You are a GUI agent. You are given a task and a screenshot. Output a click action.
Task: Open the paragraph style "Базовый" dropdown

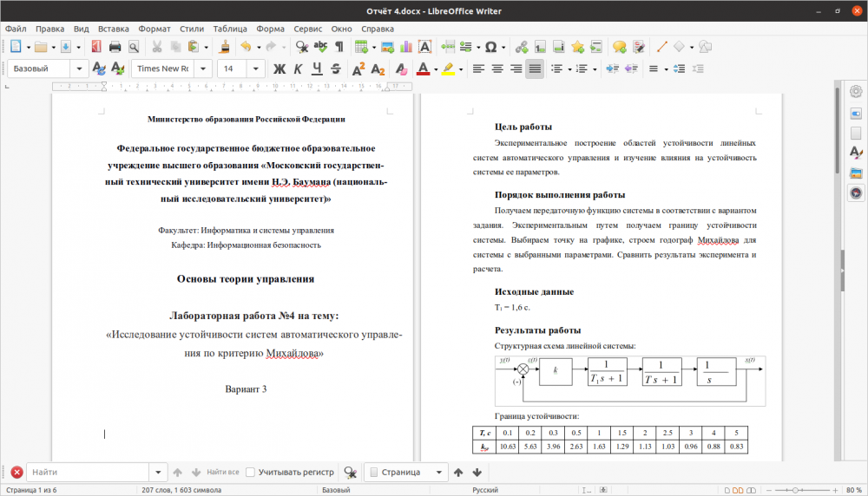79,69
